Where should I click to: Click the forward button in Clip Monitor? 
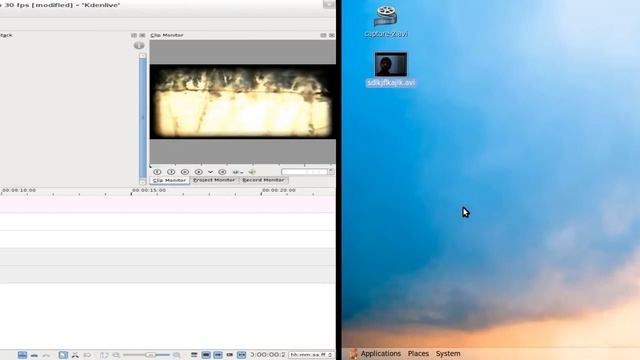coord(222,172)
